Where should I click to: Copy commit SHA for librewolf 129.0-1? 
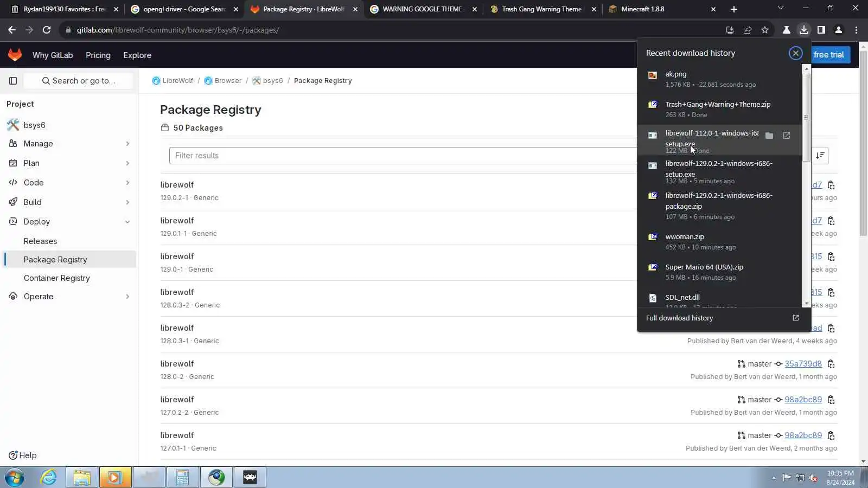click(x=831, y=256)
